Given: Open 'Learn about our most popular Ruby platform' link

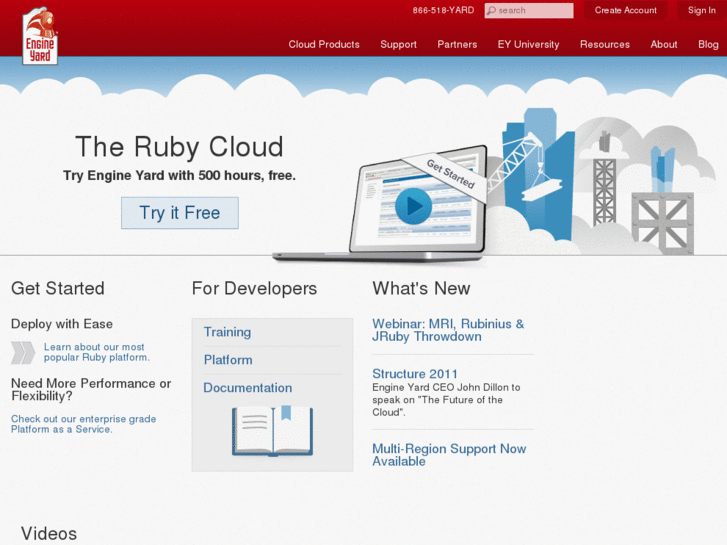Looking at the screenshot, I should point(96,352).
